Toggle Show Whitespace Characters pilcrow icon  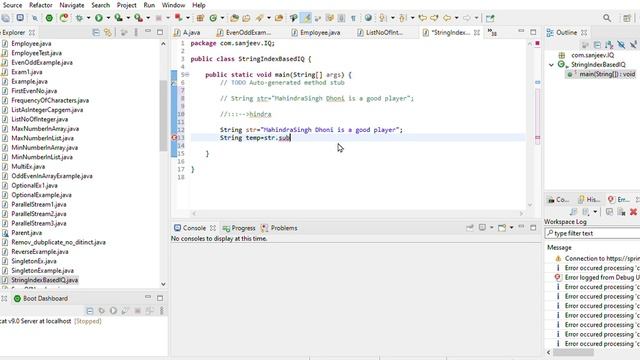(353, 18)
